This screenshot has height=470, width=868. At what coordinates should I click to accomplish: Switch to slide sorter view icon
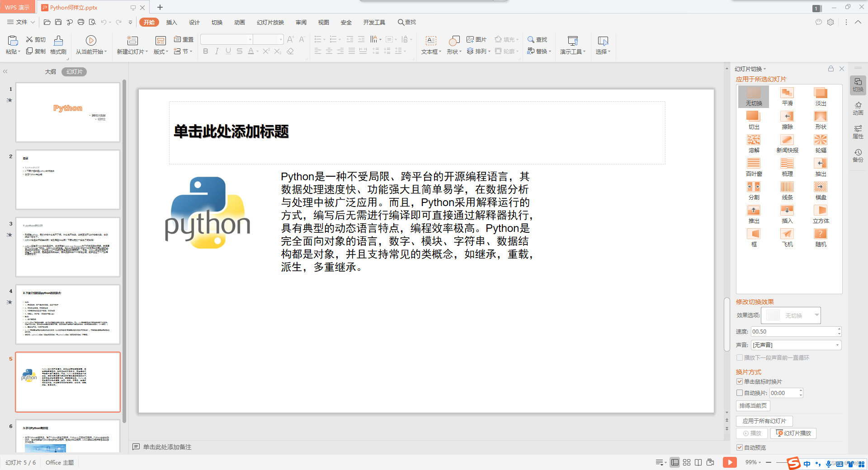coord(686,462)
